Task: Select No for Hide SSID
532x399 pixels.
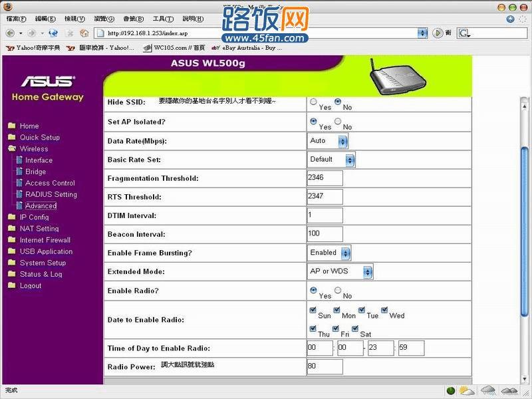Action: 338,102
